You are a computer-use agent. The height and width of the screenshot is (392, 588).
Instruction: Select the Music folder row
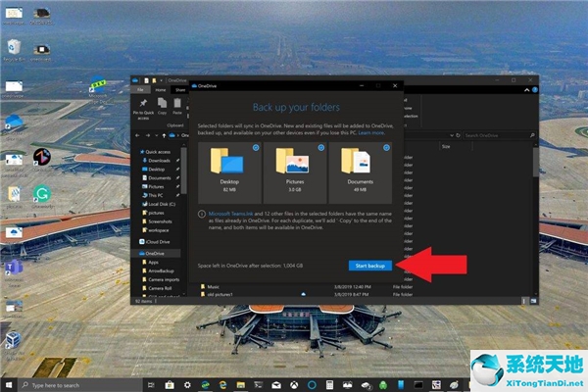pyautogui.click(x=307, y=286)
